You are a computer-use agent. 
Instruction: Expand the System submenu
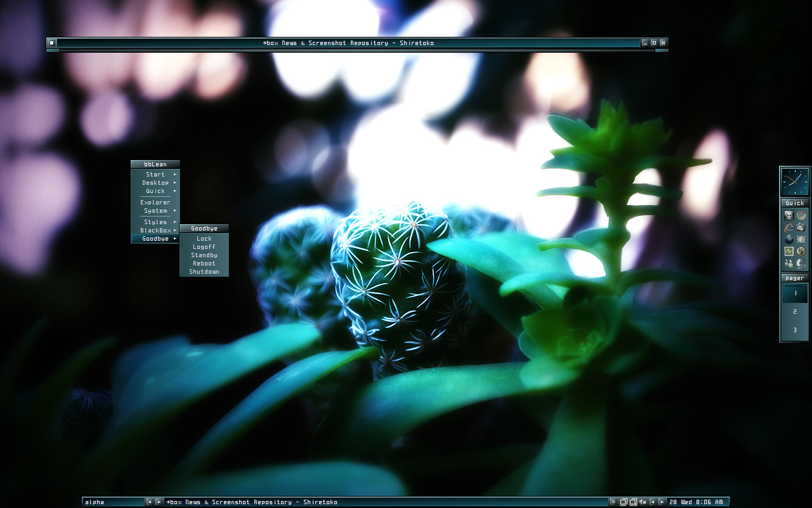tap(155, 211)
